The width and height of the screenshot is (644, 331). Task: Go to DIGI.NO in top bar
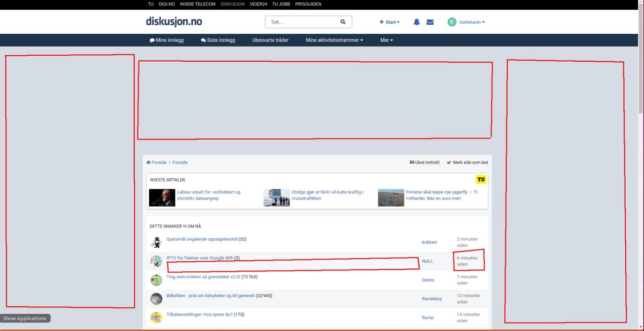pyautogui.click(x=167, y=4)
